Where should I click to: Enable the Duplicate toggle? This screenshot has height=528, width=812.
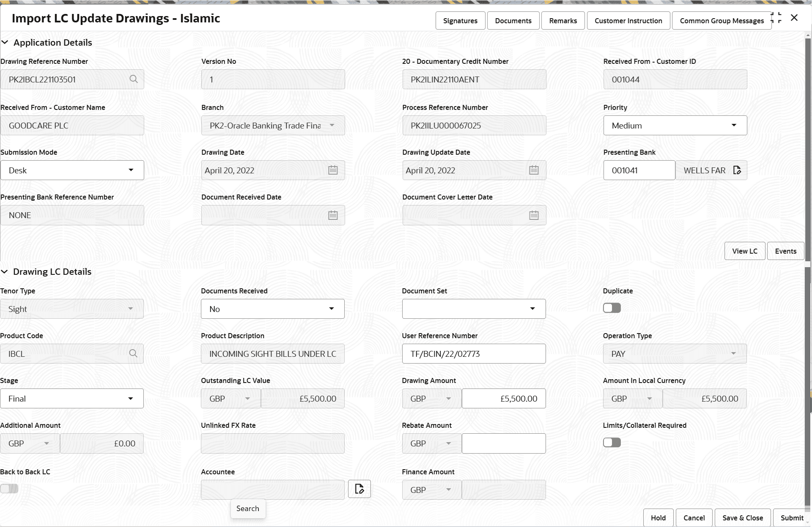(612, 308)
